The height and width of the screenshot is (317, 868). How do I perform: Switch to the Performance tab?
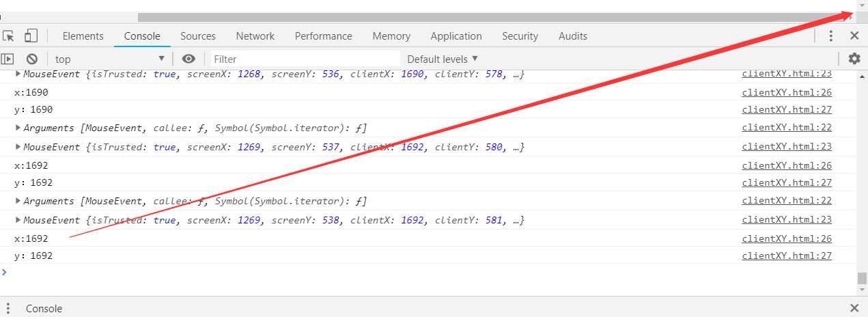pyautogui.click(x=324, y=36)
